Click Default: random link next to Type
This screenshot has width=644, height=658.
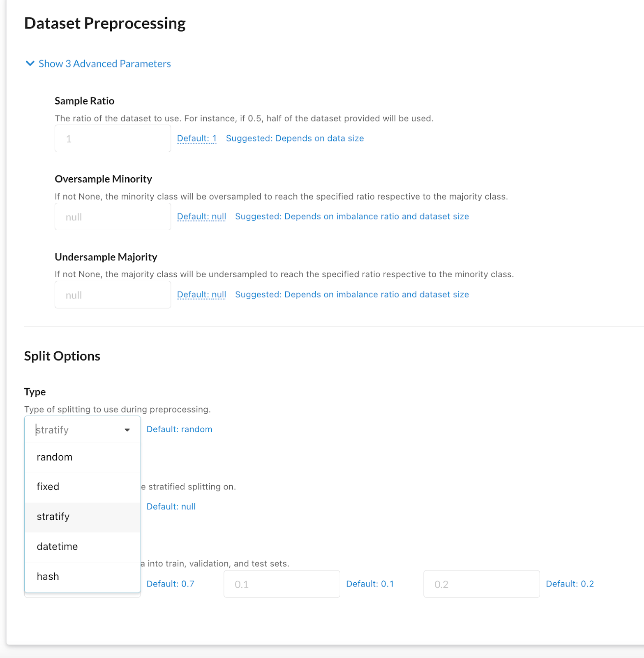click(x=179, y=429)
